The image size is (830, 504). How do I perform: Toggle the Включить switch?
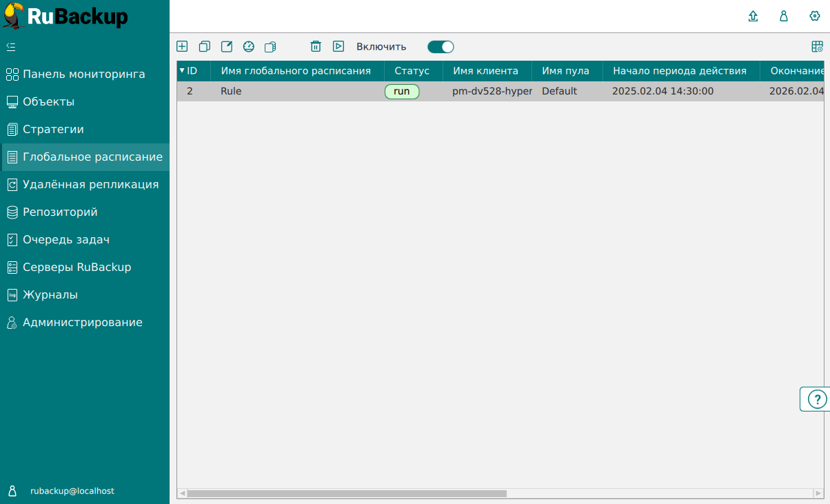coord(441,47)
